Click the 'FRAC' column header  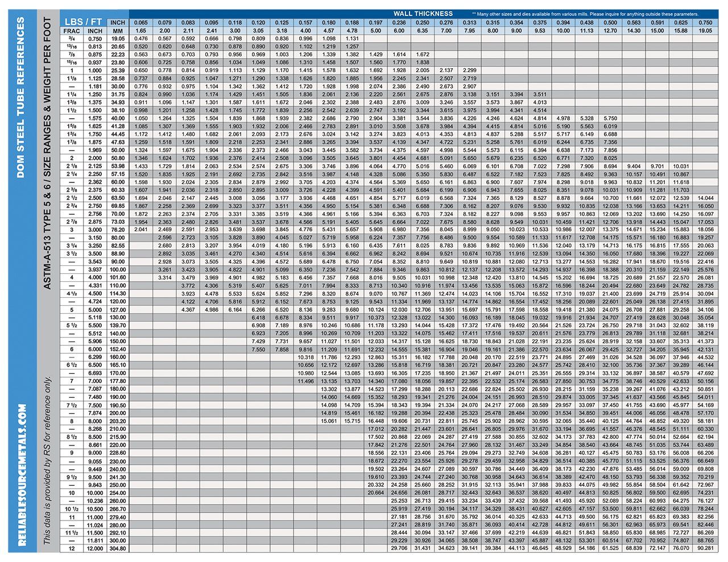pos(72,31)
